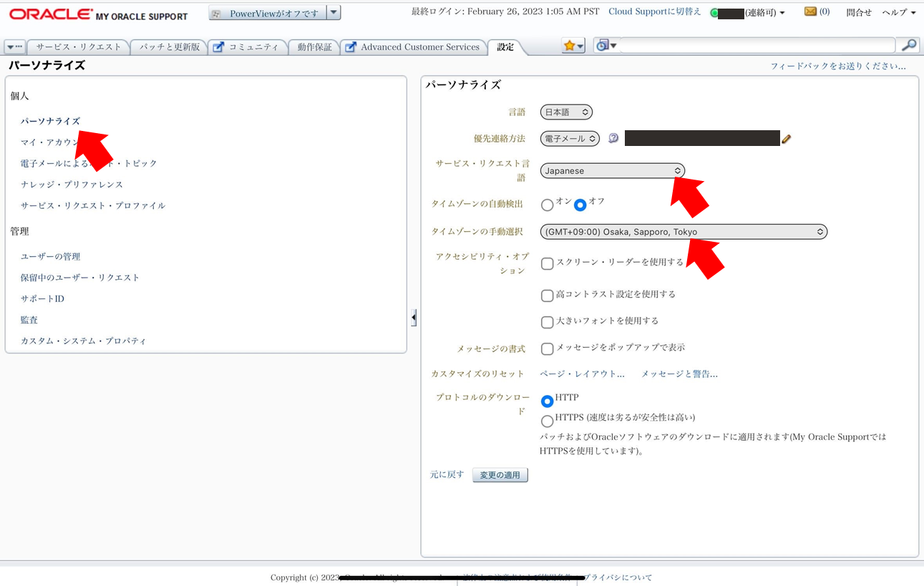This screenshot has width=924, height=586.
Task: Click external link icon on Advanced Customer Services
Action: (x=351, y=47)
